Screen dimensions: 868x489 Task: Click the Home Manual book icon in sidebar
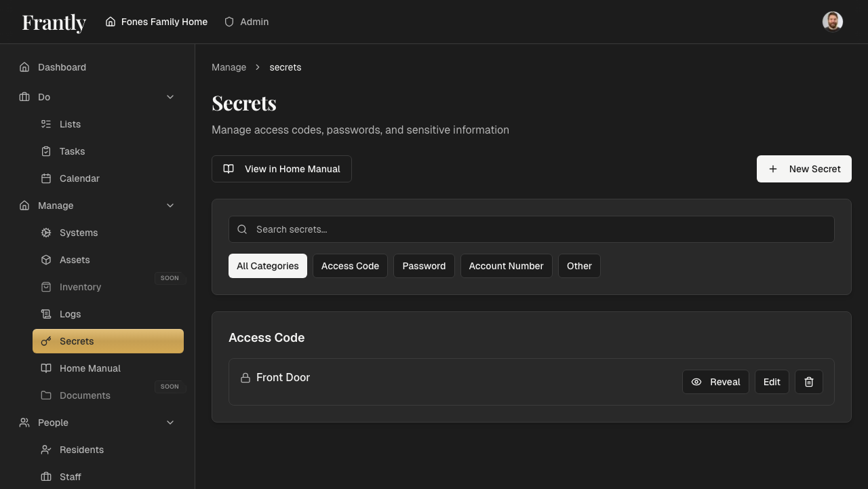[x=45, y=368]
